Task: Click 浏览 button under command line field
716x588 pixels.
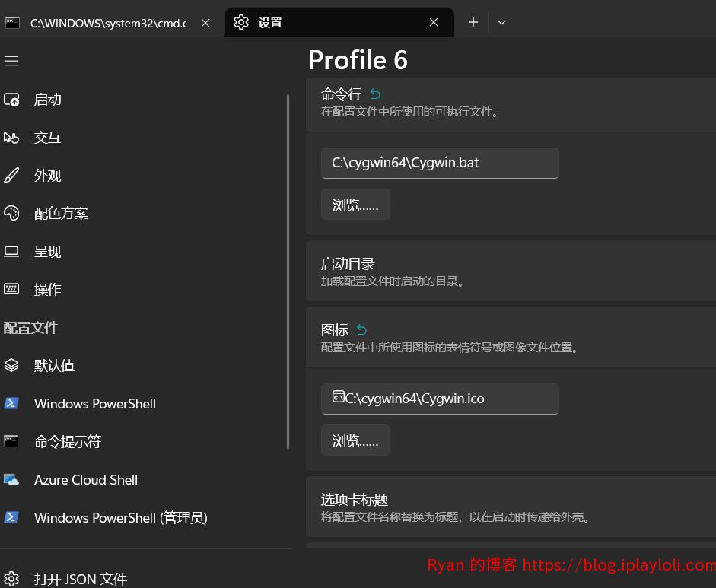Action: pyautogui.click(x=355, y=205)
